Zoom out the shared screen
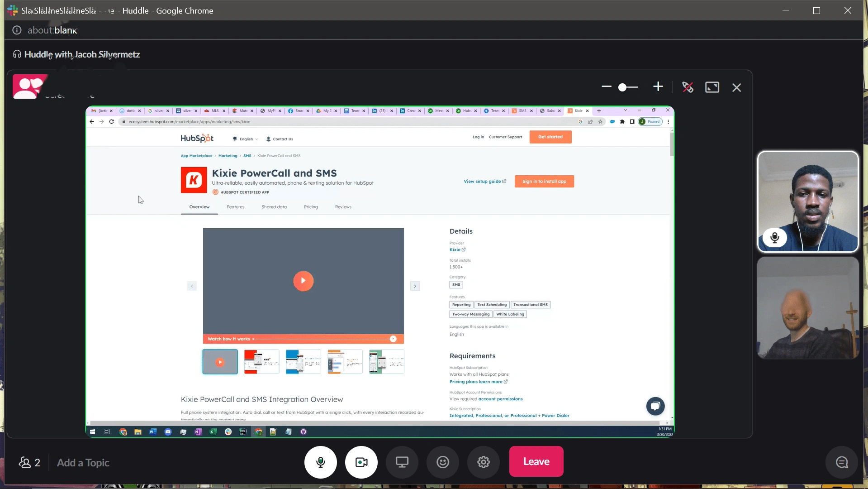The image size is (868, 489). pyautogui.click(x=606, y=86)
